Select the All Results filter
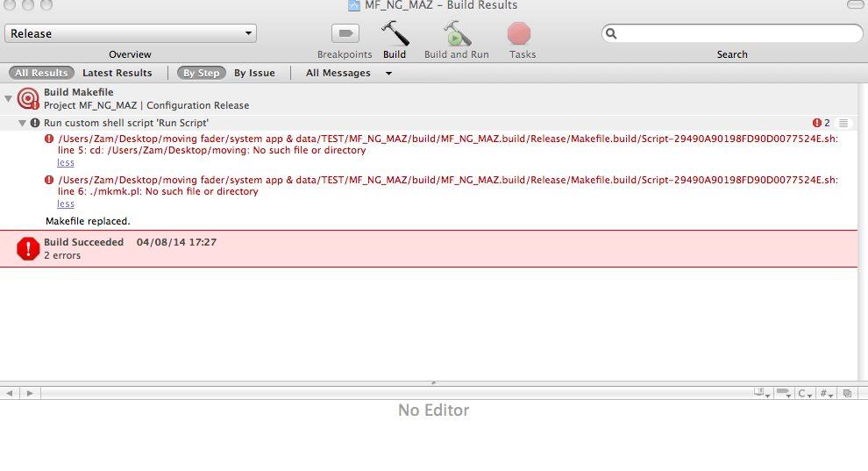 41,73
